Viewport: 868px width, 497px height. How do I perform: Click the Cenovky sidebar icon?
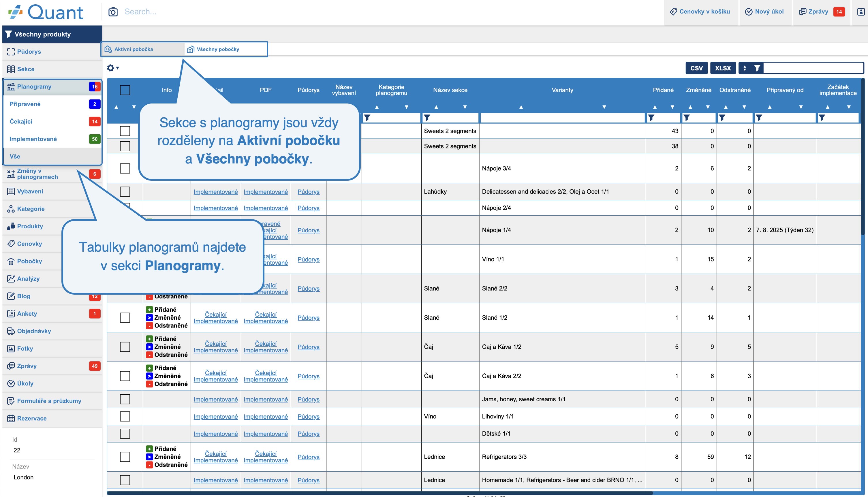point(11,244)
